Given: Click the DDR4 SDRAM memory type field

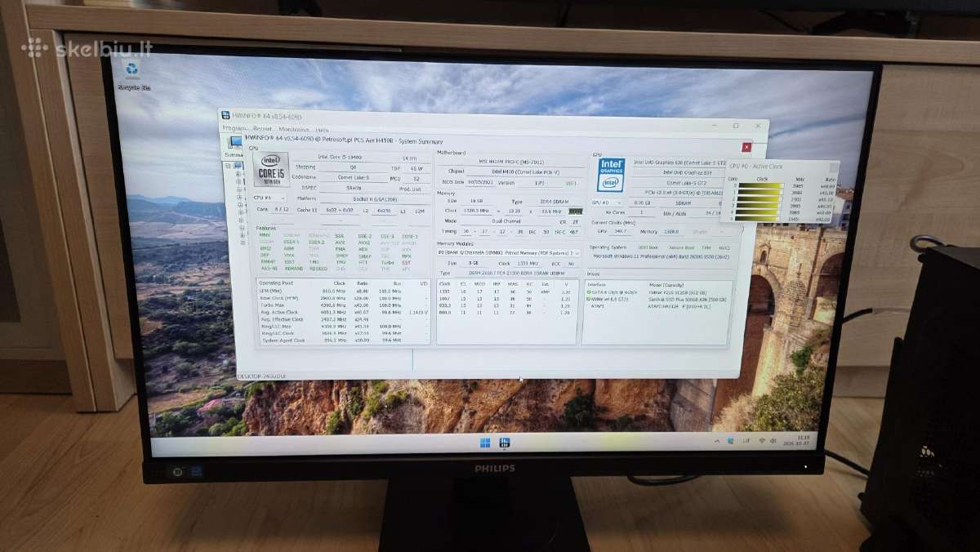Looking at the screenshot, I should click(555, 201).
